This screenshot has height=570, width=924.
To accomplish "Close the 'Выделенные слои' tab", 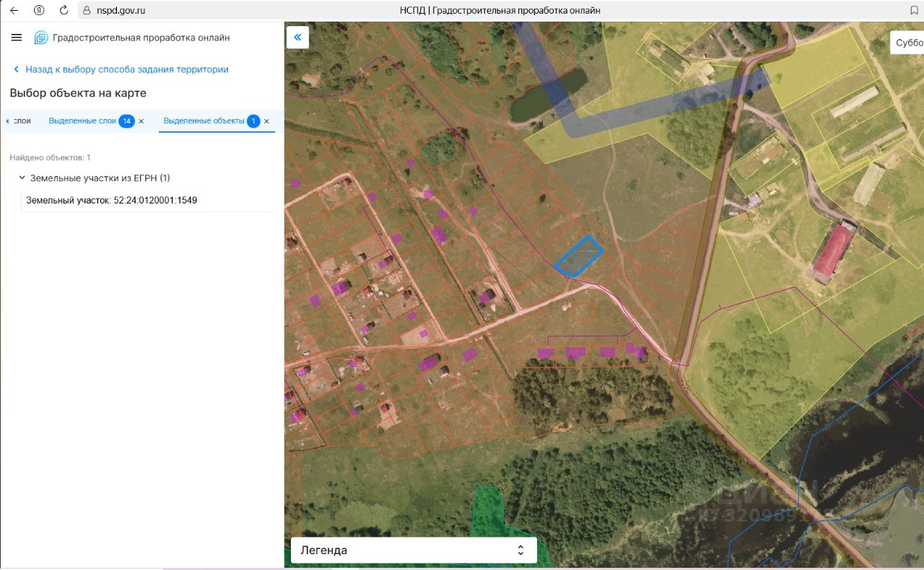I will coord(141,121).
